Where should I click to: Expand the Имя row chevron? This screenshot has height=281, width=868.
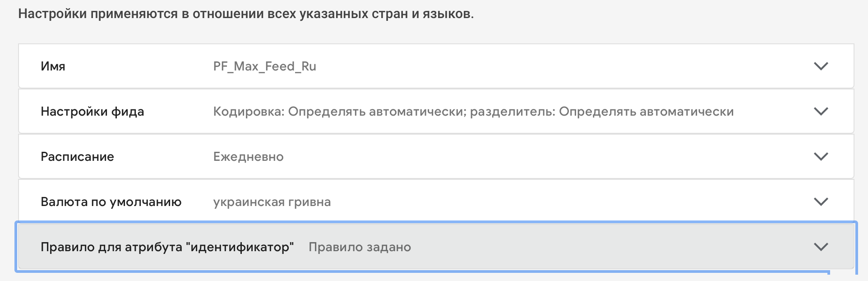(821, 66)
